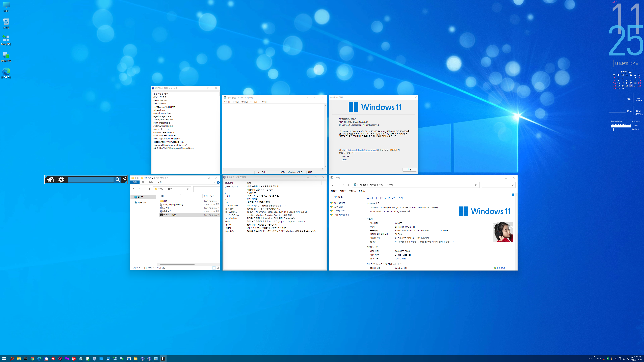
Task: Open the 파일 tab in Explorer ribbon
Action: click(135, 182)
